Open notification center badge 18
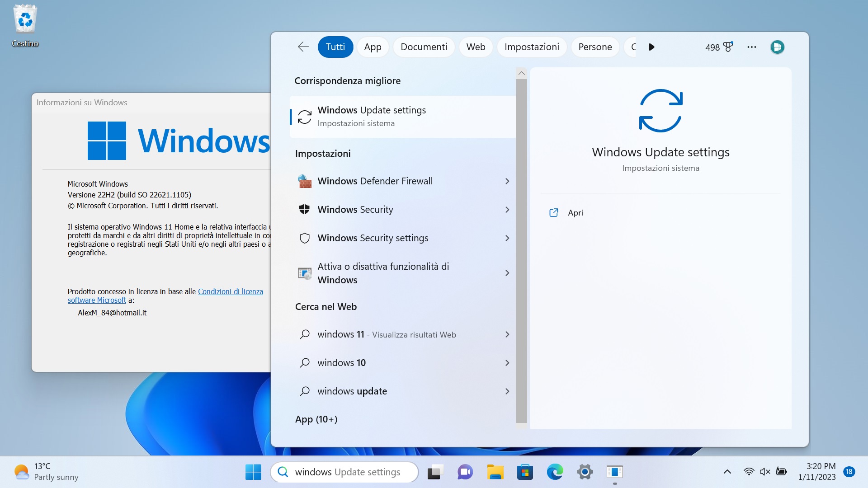The height and width of the screenshot is (488, 868). tap(849, 472)
